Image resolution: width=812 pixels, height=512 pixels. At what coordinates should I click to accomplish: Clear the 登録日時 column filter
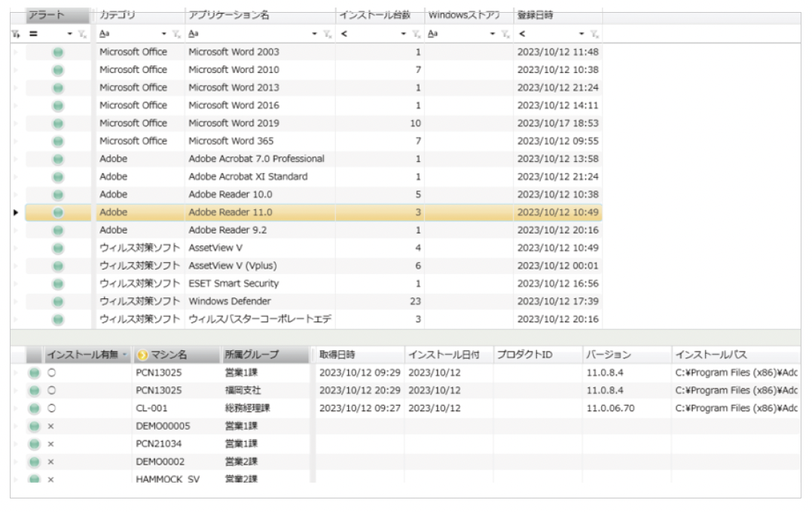pyautogui.click(x=594, y=34)
